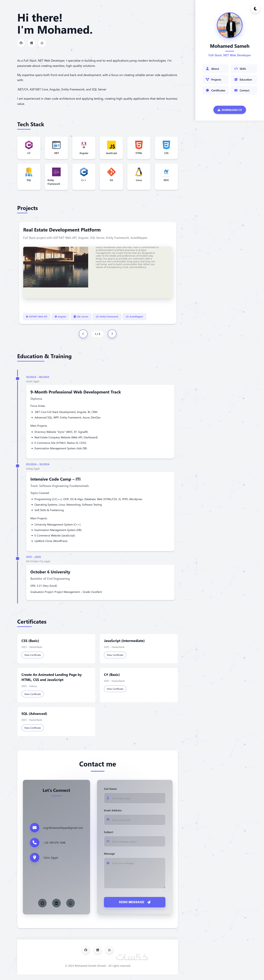Screen dimensions: 264x980
Task: Click the Git icon in Tech Stack
Action: click(111, 172)
